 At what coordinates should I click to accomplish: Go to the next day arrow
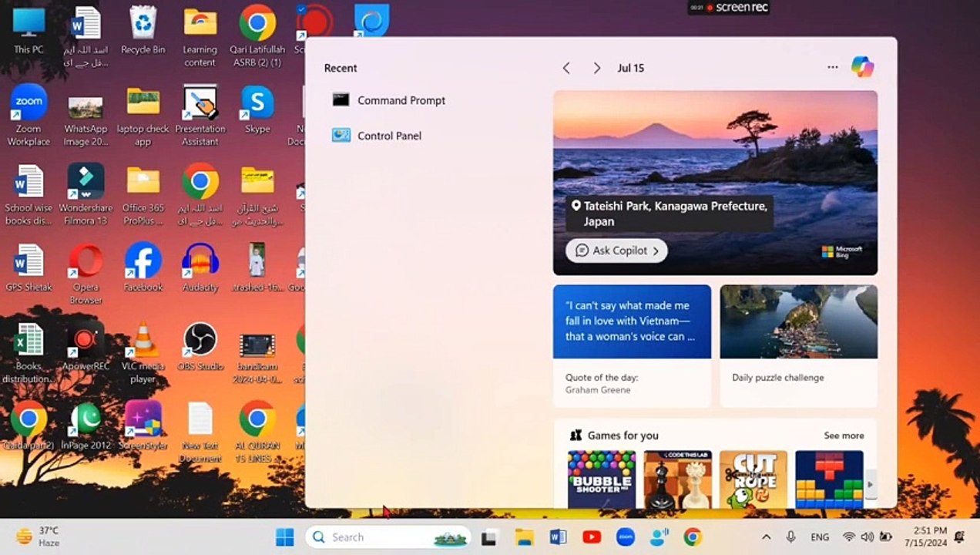[596, 68]
